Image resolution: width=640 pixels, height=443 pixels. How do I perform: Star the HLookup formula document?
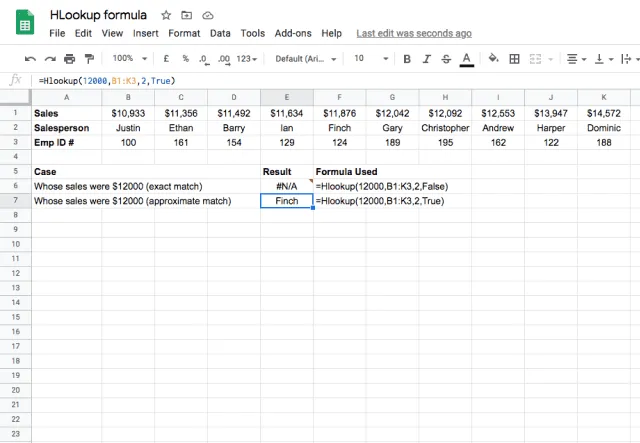pyautogui.click(x=166, y=16)
